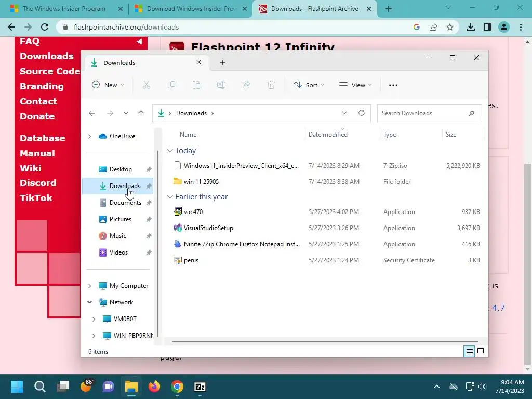Refresh the Downloads folder view

362,113
